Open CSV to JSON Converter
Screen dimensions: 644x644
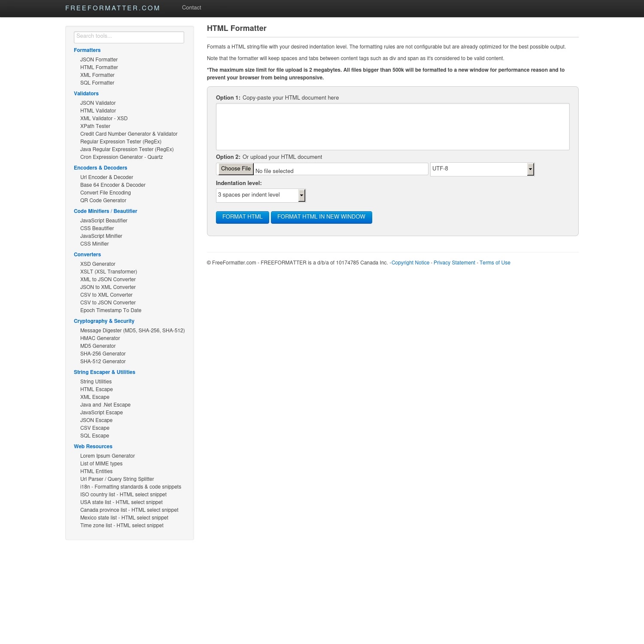pyautogui.click(x=108, y=303)
